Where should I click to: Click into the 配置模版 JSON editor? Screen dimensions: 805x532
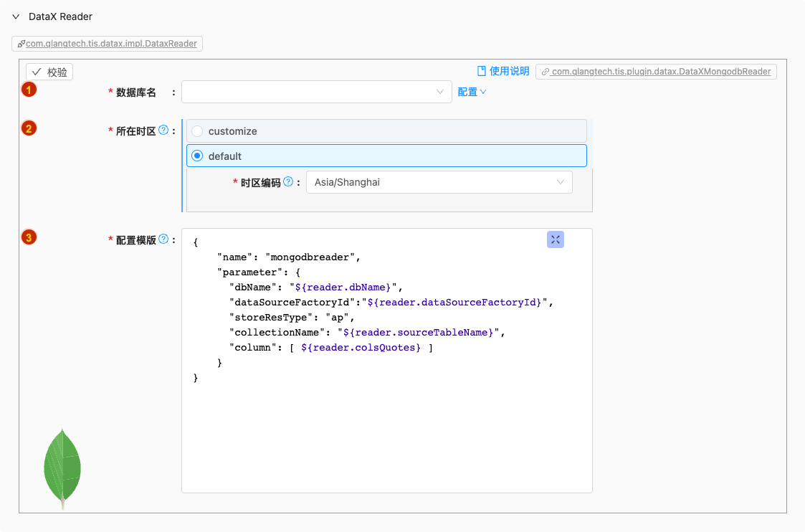pyautogui.click(x=386, y=361)
